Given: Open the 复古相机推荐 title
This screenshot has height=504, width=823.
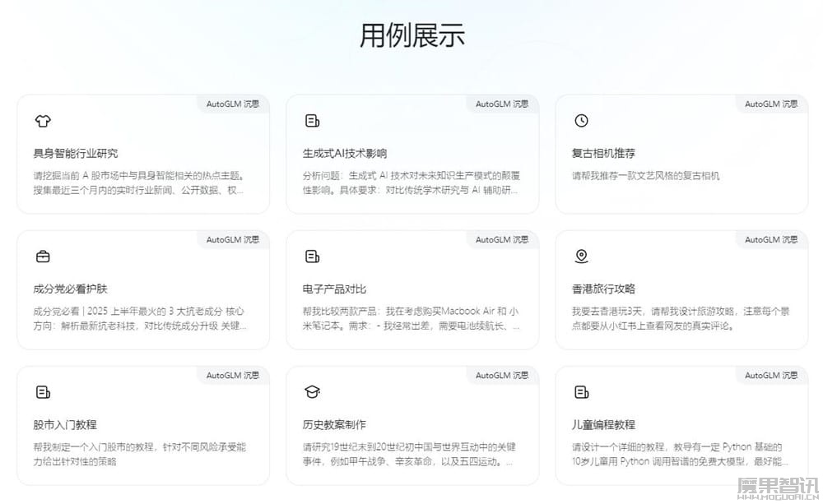Looking at the screenshot, I should click(x=603, y=153).
